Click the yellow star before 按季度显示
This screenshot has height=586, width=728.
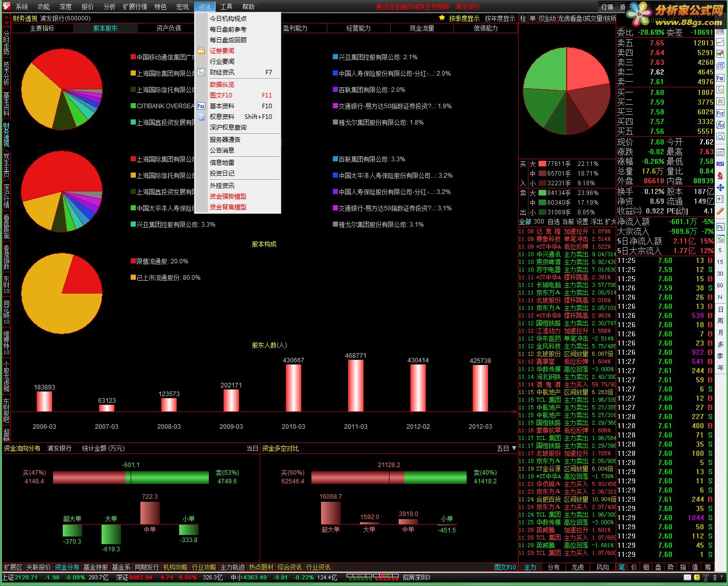pos(442,18)
